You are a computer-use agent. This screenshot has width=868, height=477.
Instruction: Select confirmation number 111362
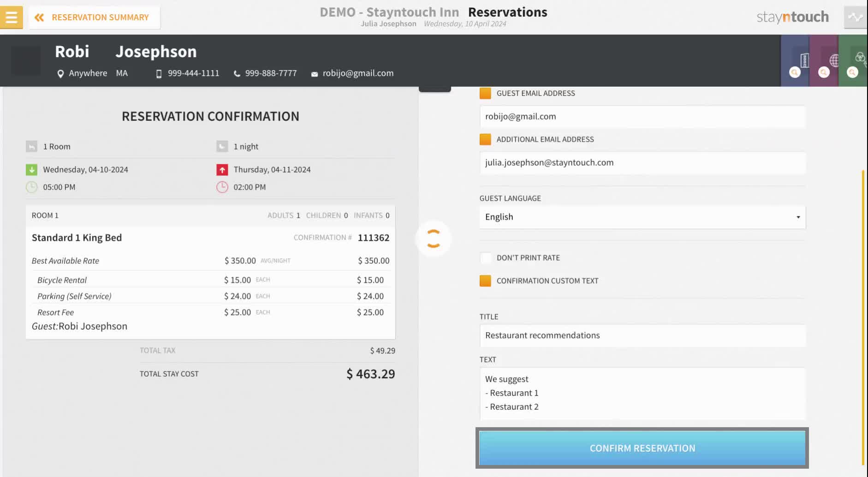[374, 238]
